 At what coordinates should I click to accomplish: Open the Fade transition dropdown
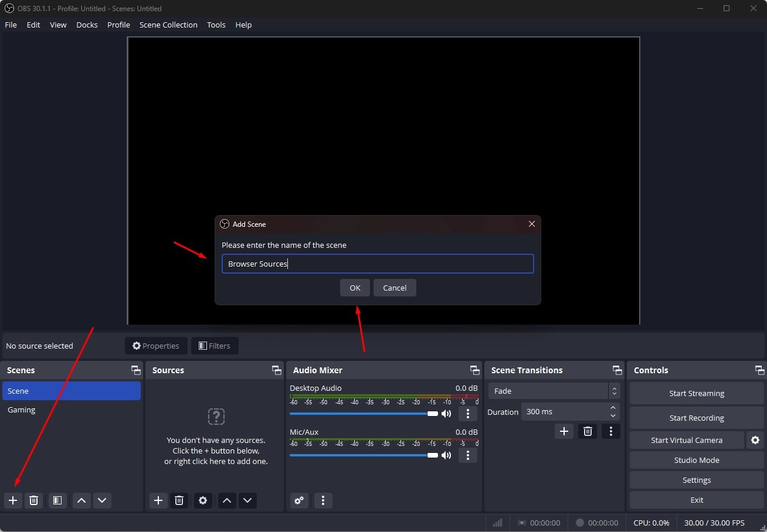(554, 391)
